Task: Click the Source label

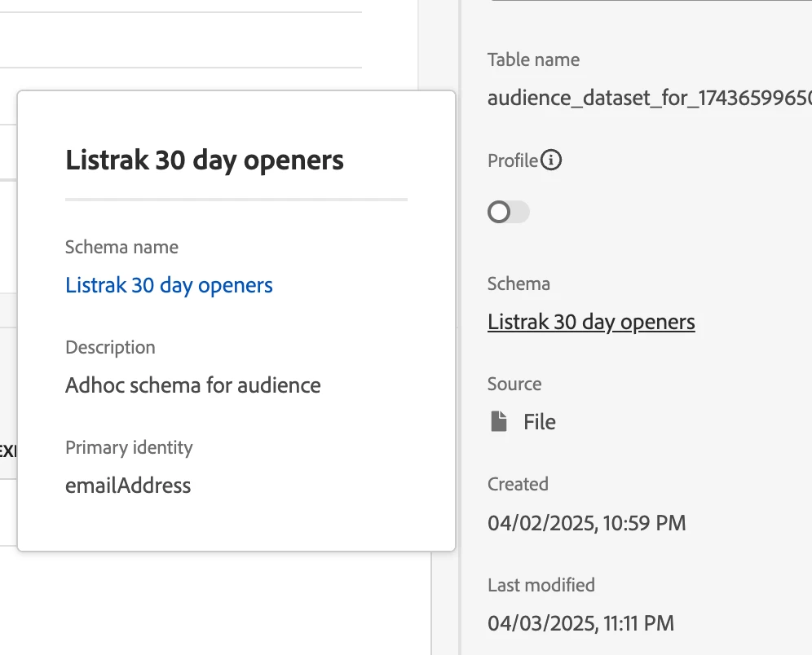Action: pyautogui.click(x=514, y=384)
